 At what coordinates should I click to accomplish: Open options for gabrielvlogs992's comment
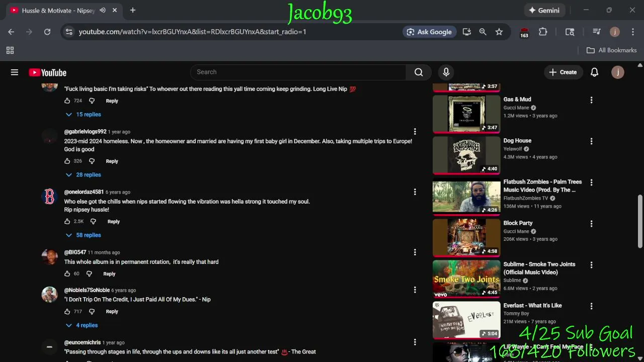[x=415, y=132]
